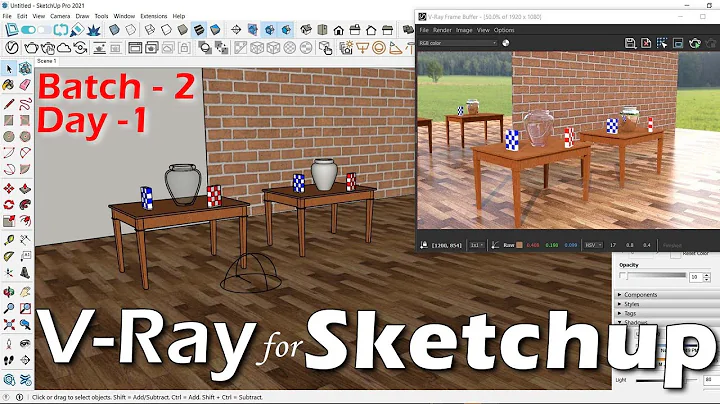Expand the Tags tray panel

click(667, 313)
